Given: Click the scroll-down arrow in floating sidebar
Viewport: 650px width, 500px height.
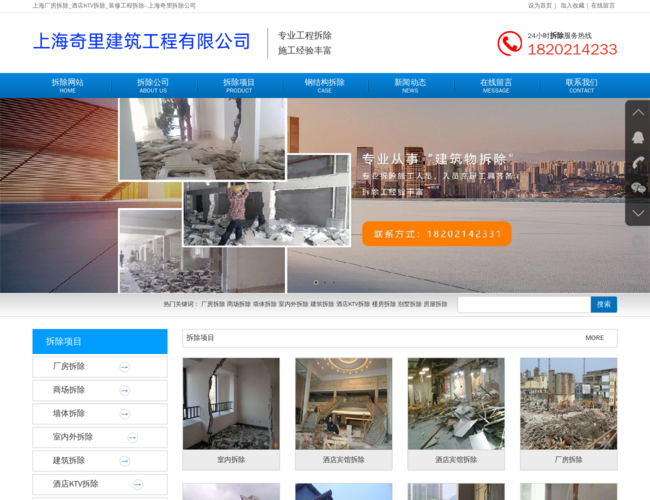Looking at the screenshot, I should point(638,213).
